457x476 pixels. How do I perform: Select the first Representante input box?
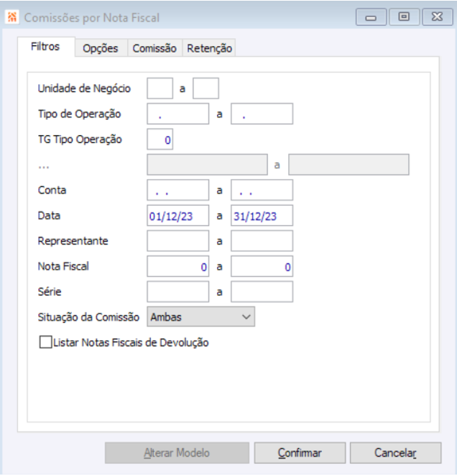click(177, 241)
